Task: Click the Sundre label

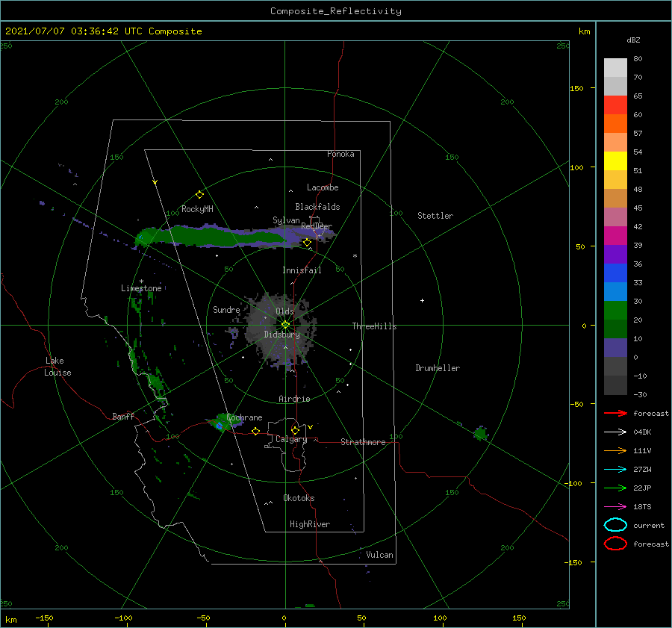Action: coord(226,309)
